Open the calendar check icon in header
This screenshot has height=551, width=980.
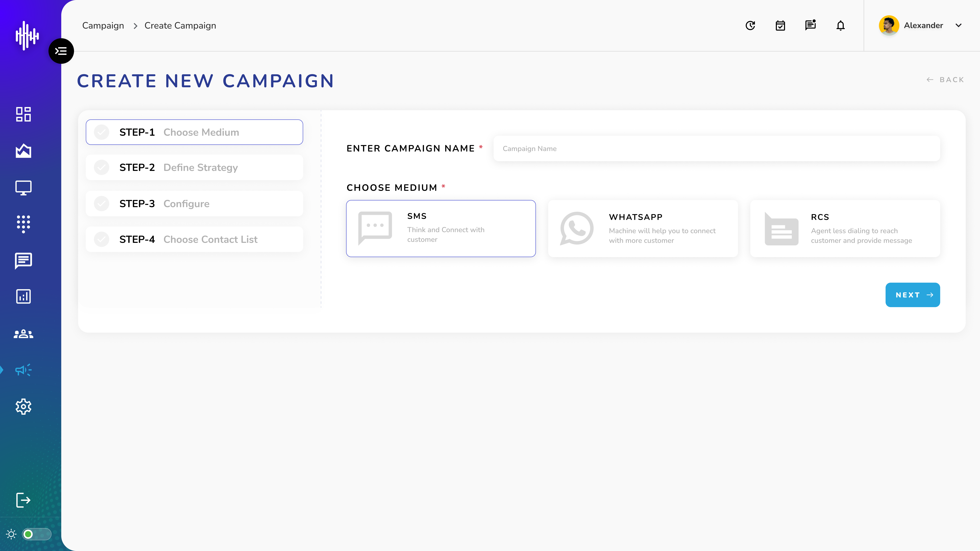pos(780,26)
